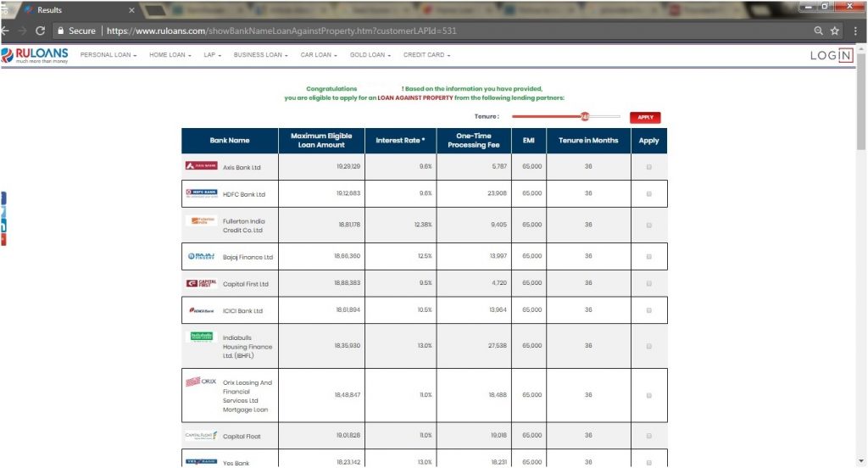Expand the GOLD LOAN dropdown menu
The width and height of the screenshot is (868, 468).
click(370, 55)
